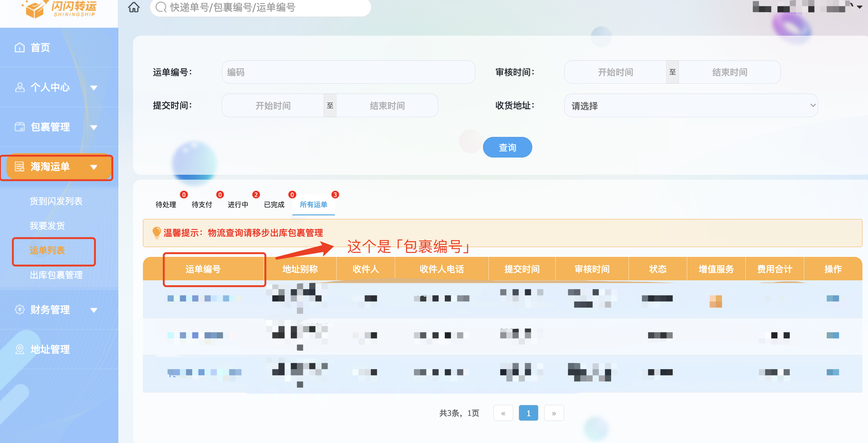Image resolution: width=868 pixels, height=443 pixels.
Task: Click the home icon beside search bar
Action: [x=134, y=7]
